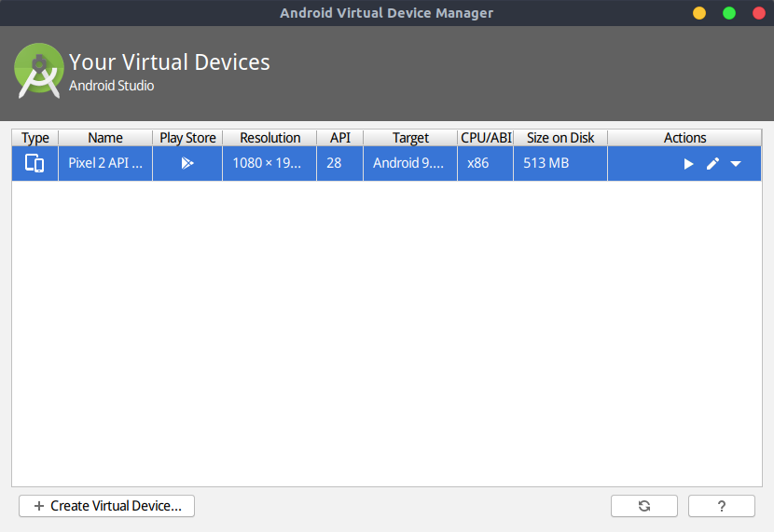This screenshot has height=532, width=774.
Task: Sort by the Size on Disk column header
Action: pyautogui.click(x=560, y=138)
